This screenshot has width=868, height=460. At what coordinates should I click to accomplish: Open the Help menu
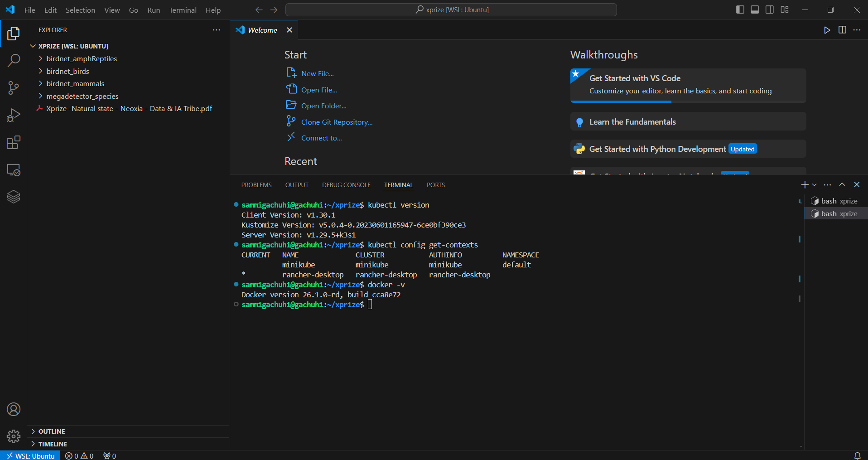click(x=213, y=10)
